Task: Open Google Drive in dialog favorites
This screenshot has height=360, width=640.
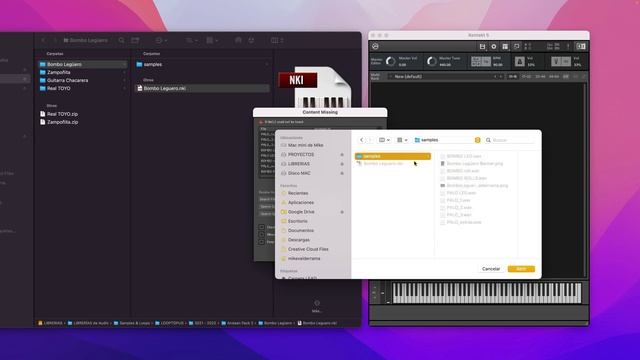Action: [x=301, y=212]
